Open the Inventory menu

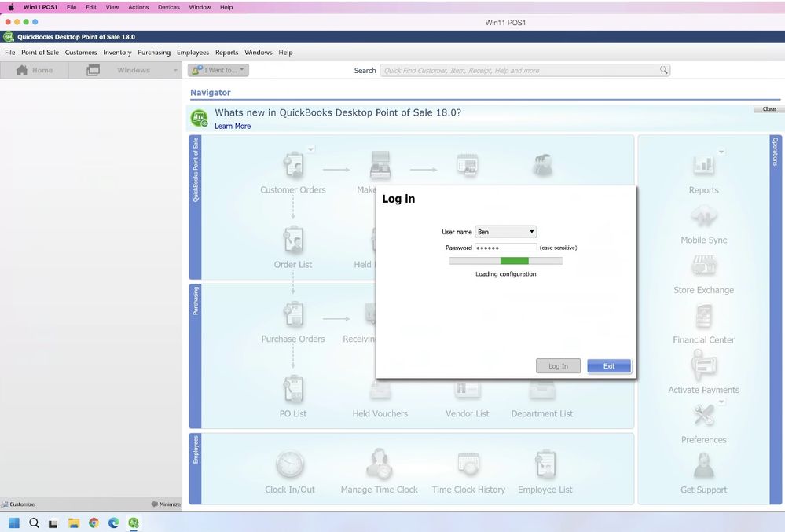click(x=117, y=52)
